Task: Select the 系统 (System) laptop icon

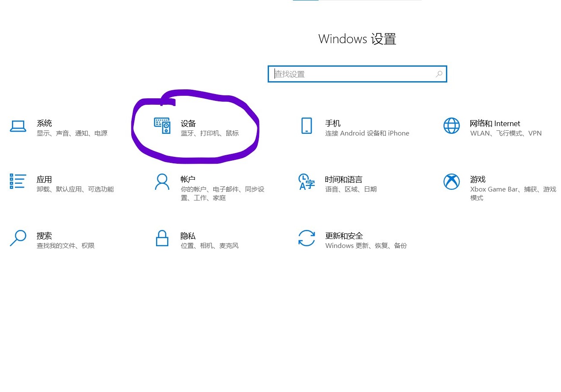Action: [18, 126]
